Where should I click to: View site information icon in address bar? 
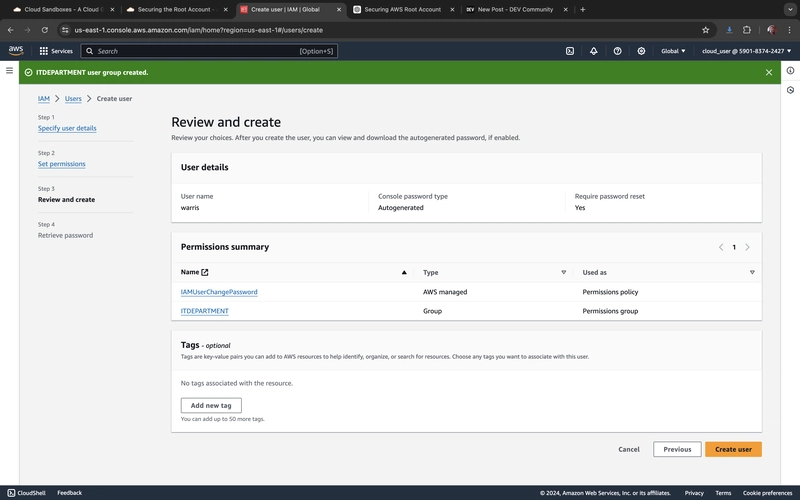click(x=65, y=30)
